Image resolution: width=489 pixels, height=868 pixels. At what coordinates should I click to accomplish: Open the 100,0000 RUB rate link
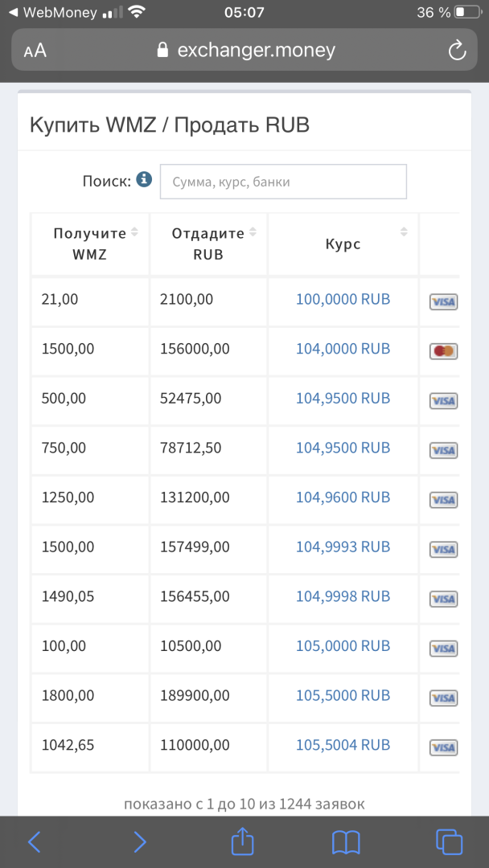point(343,300)
